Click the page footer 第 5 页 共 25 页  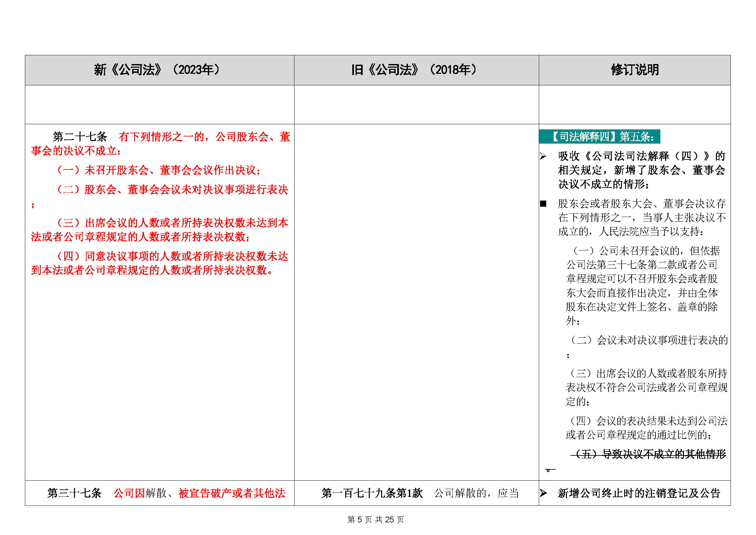click(x=375, y=519)
